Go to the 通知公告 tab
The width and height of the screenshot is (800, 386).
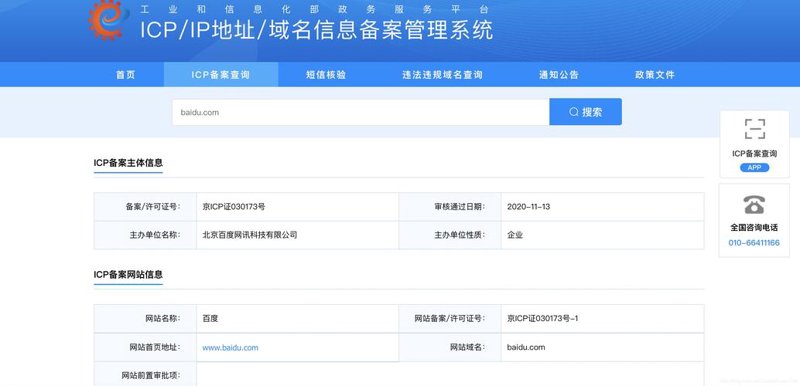pos(559,75)
